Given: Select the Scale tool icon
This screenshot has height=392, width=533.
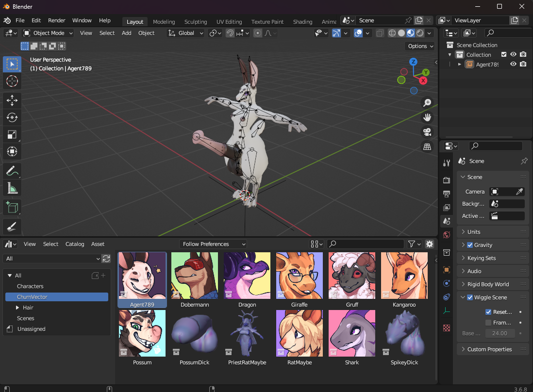Looking at the screenshot, I should pos(12,134).
